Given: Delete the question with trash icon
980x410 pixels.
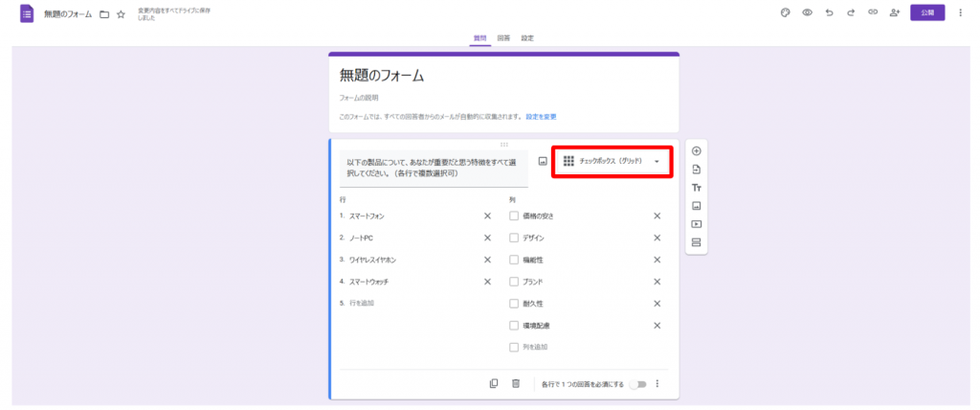Looking at the screenshot, I should 516,383.
